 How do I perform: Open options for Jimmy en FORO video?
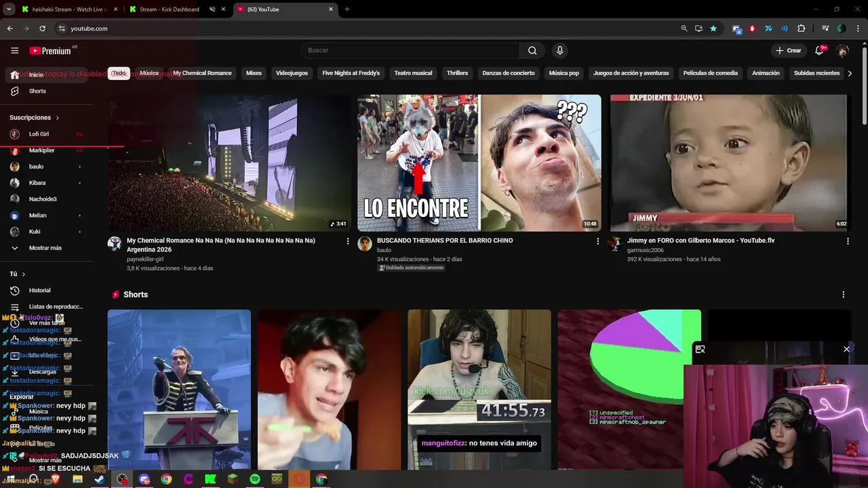click(x=848, y=241)
